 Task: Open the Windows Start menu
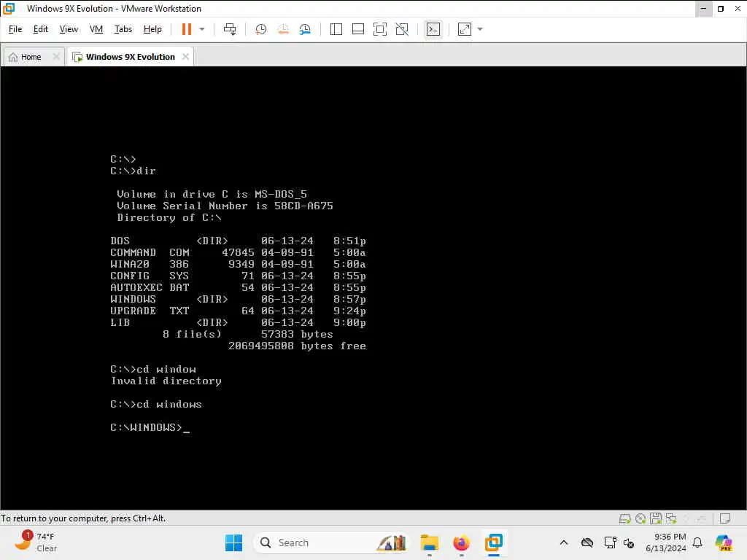[x=233, y=542]
